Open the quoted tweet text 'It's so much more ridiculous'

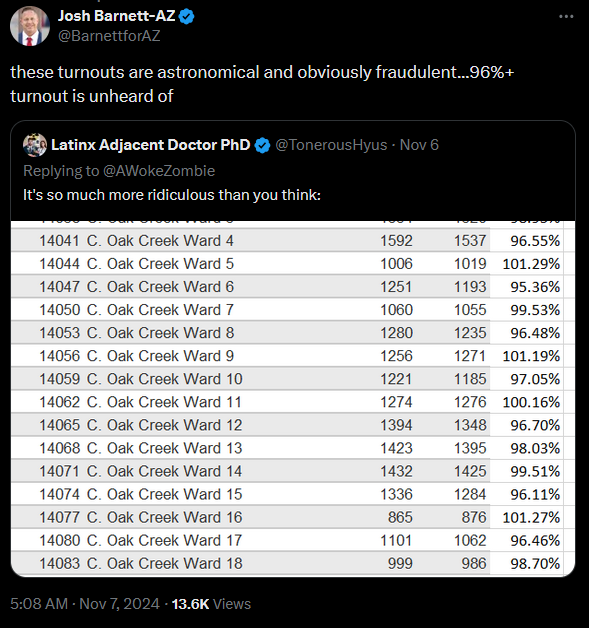pos(172,195)
